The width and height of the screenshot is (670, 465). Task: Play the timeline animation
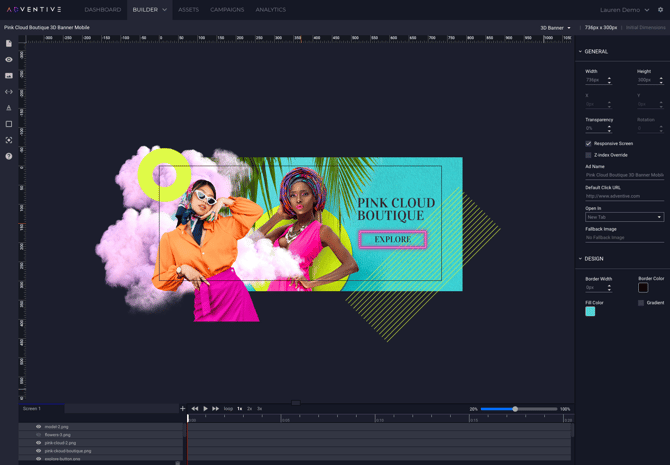(206, 409)
